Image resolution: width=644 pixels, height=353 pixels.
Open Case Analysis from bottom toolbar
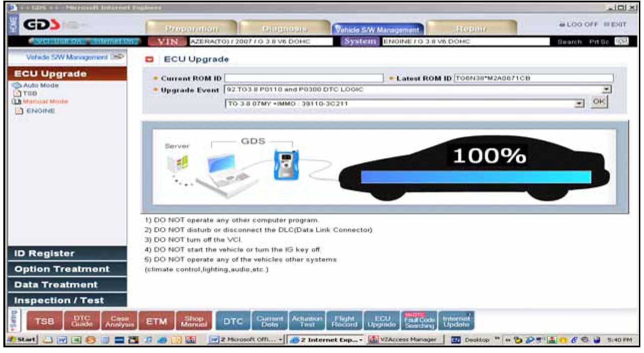[x=120, y=321]
